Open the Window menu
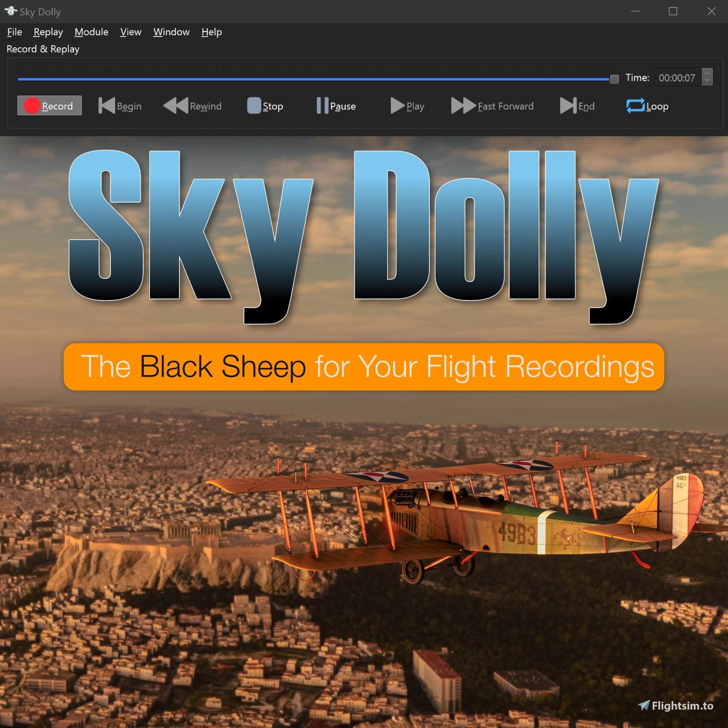728x728 pixels. [x=171, y=32]
